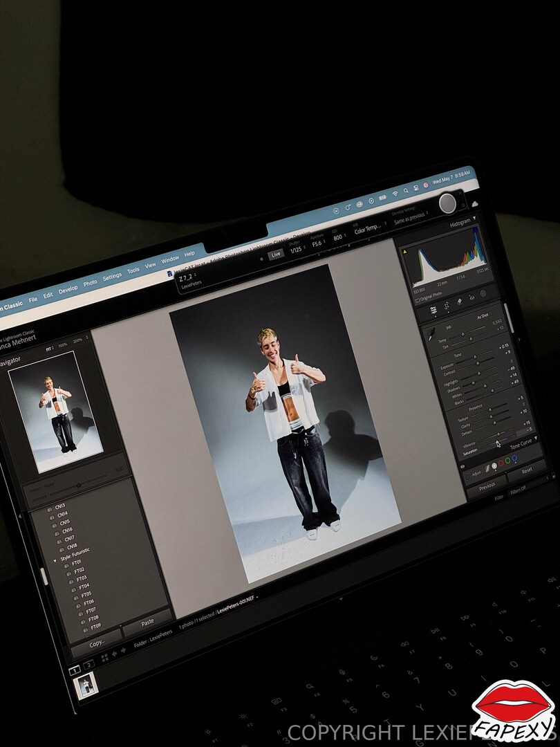Open Grid view from the filmstrip bar

click(x=105, y=658)
